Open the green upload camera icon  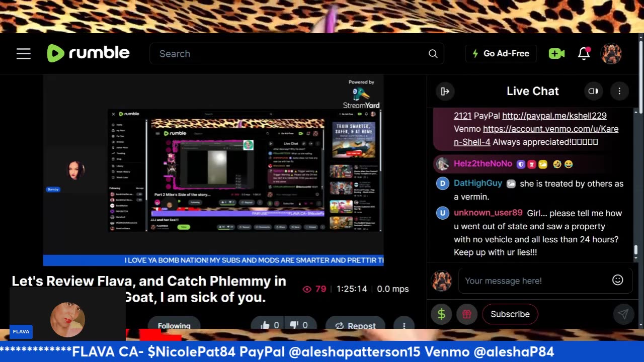click(556, 53)
